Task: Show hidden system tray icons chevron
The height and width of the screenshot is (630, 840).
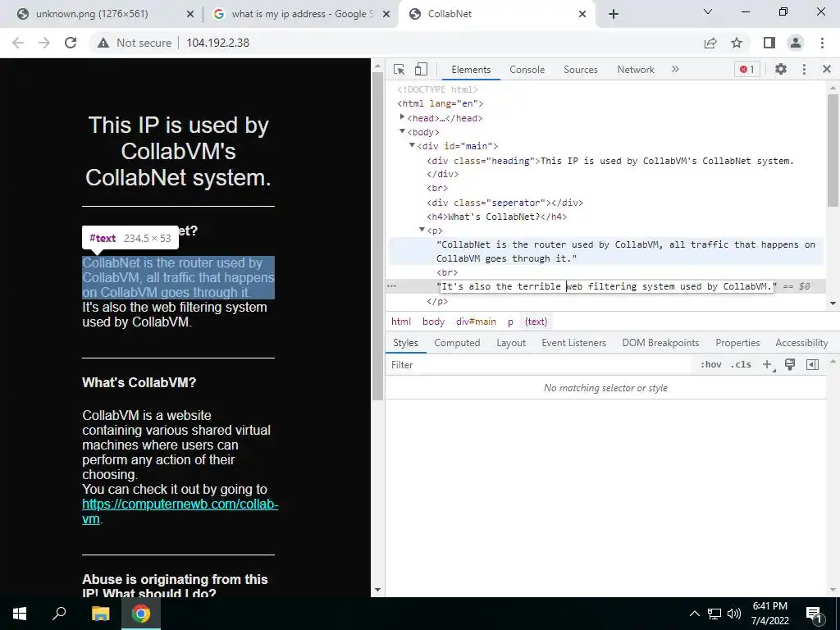Action: pos(694,614)
